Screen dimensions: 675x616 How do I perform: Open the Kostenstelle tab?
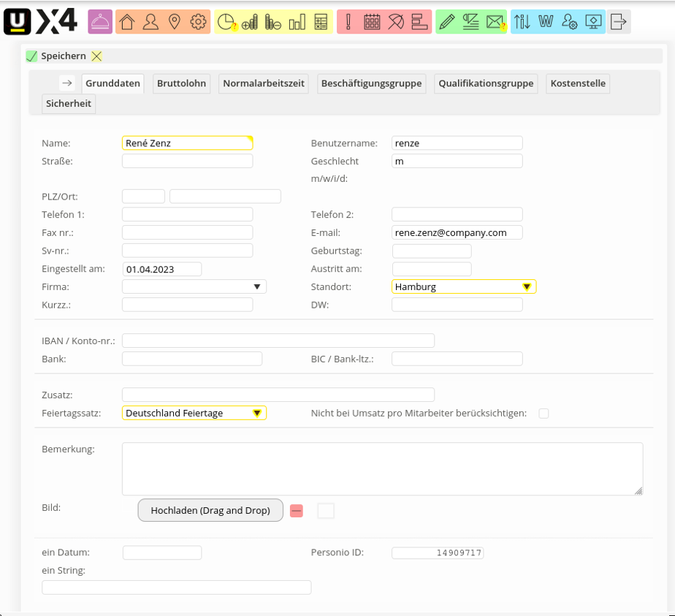[578, 83]
